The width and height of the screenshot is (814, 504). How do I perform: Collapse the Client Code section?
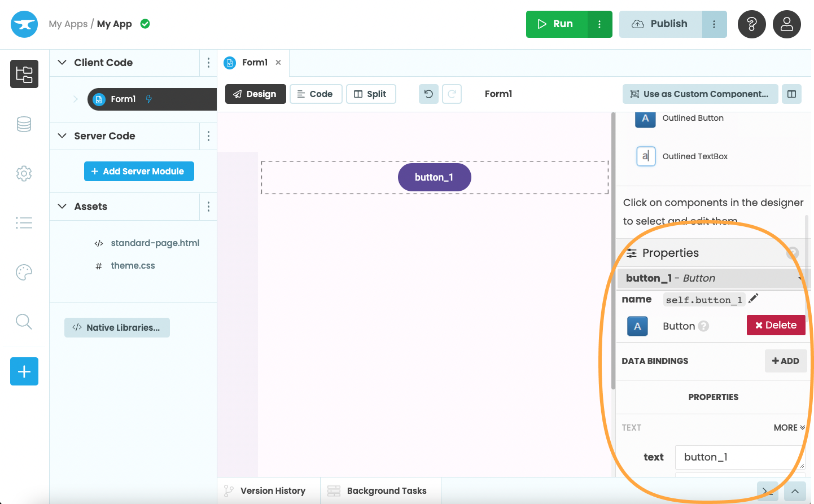click(63, 63)
